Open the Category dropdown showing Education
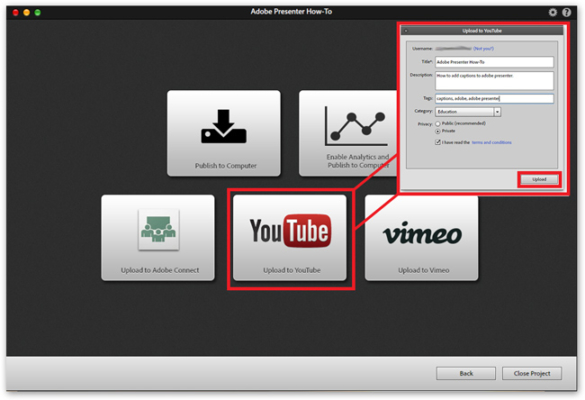This screenshot has height=400, width=585. (468, 112)
